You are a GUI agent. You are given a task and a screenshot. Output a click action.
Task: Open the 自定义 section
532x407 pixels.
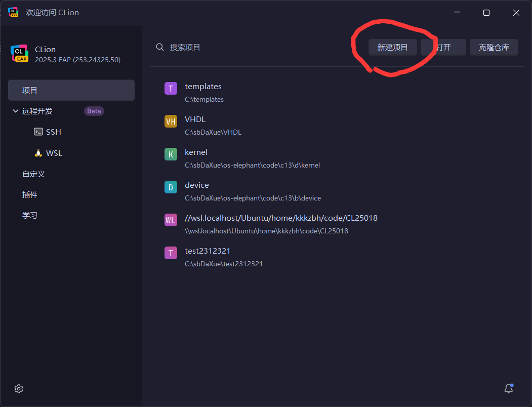pos(33,174)
